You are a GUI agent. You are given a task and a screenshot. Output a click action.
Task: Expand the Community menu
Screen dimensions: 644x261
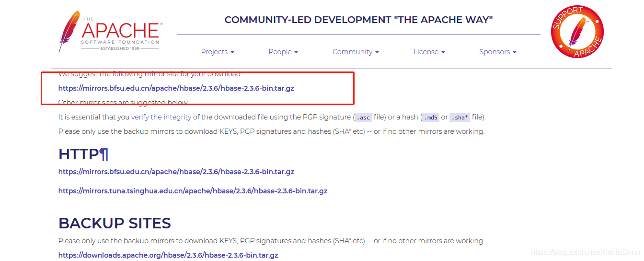(356, 52)
